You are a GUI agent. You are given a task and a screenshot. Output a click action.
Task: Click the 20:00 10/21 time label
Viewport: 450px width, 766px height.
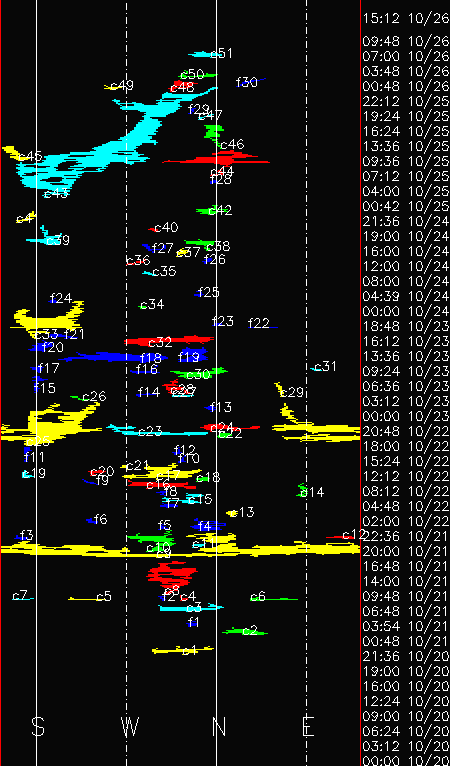coord(406,551)
